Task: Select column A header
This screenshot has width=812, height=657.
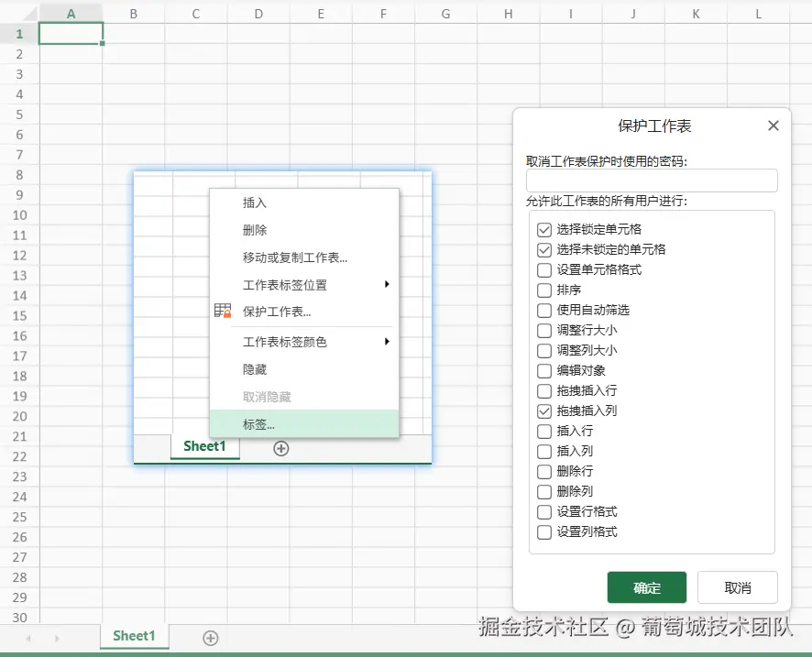Action: pos(71,14)
